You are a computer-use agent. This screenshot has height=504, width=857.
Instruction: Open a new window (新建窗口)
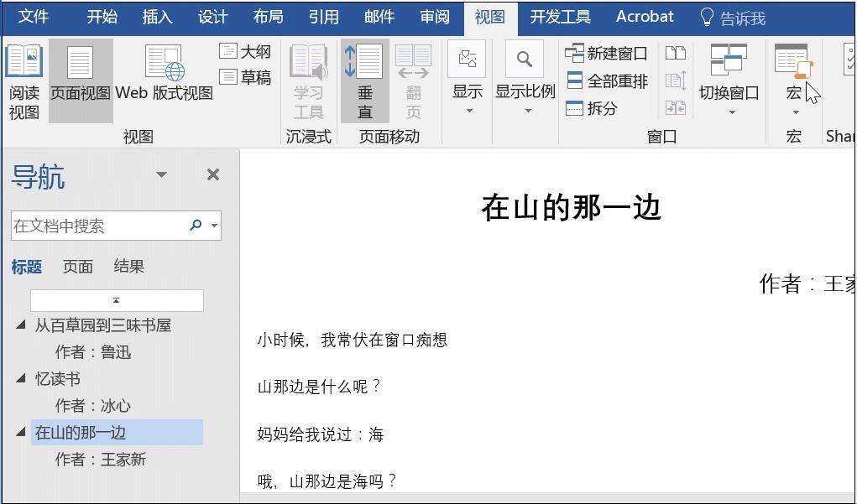[x=606, y=53]
